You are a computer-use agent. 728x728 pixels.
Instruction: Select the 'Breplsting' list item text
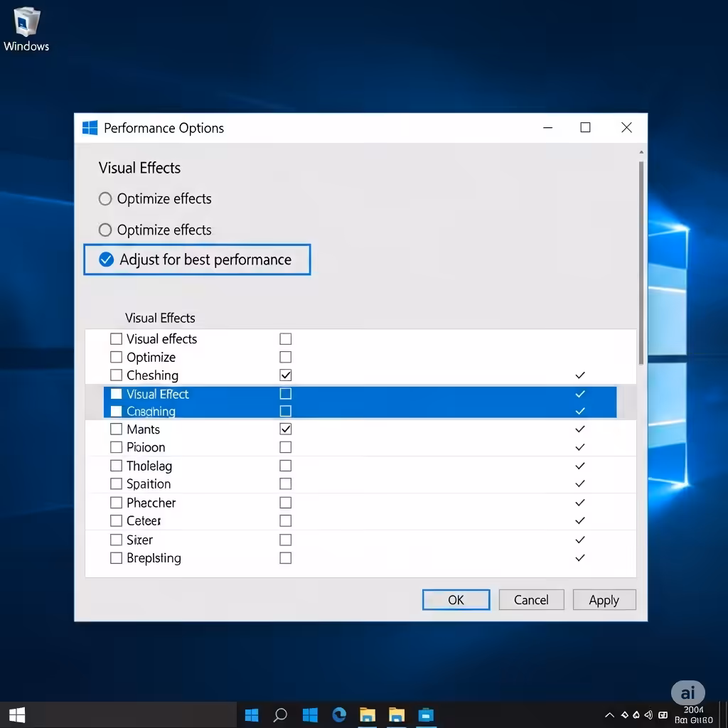pyautogui.click(x=154, y=558)
